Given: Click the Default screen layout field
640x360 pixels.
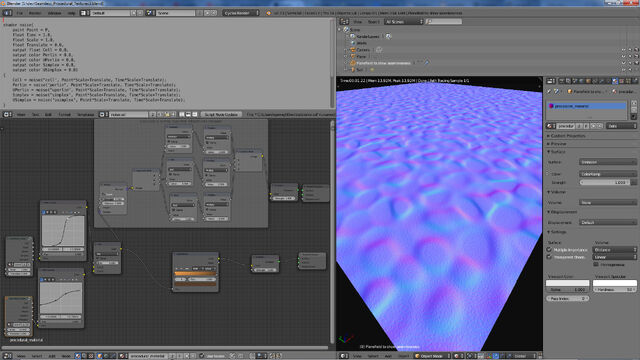Looking at the screenshot, I should (110, 13).
